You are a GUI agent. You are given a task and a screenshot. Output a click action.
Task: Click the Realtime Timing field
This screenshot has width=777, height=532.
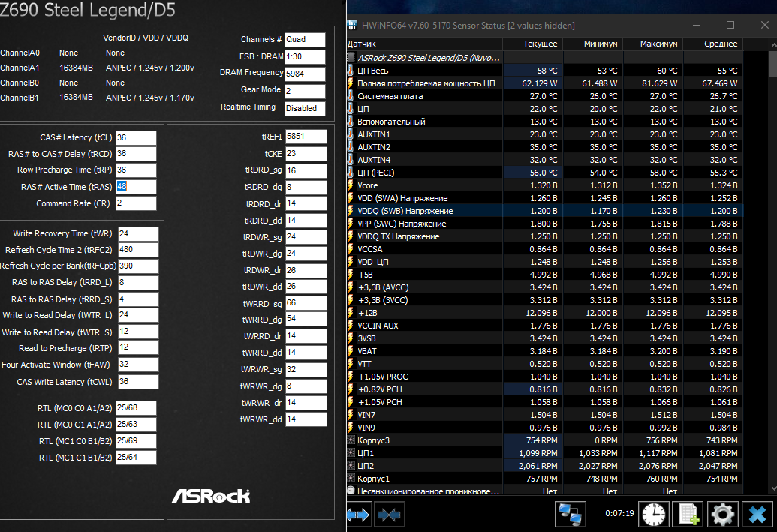(306, 109)
